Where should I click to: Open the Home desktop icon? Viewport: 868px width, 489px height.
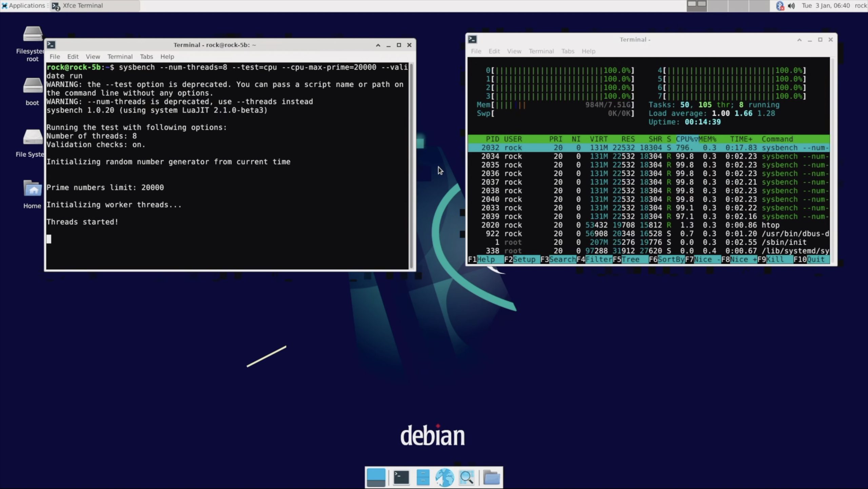[32, 189]
